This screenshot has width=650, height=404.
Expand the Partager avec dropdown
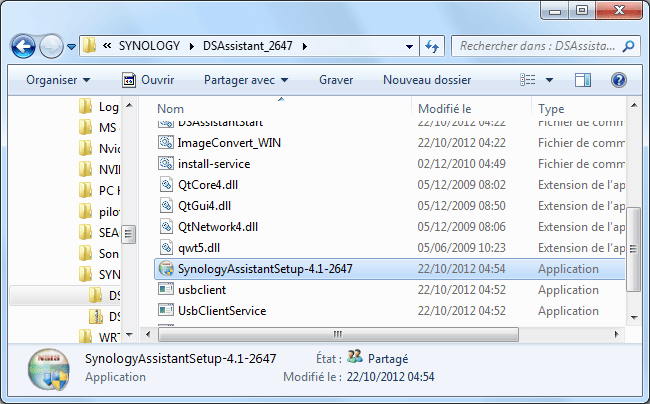click(245, 79)
